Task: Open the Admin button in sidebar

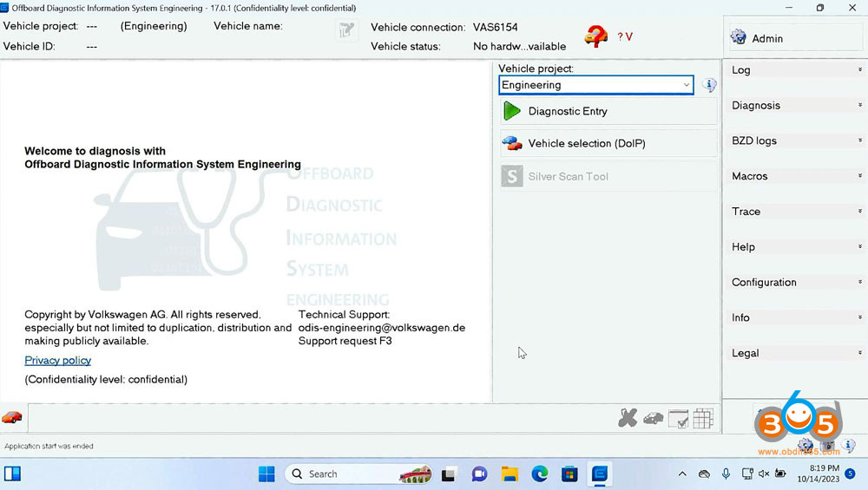Action: 795,38
